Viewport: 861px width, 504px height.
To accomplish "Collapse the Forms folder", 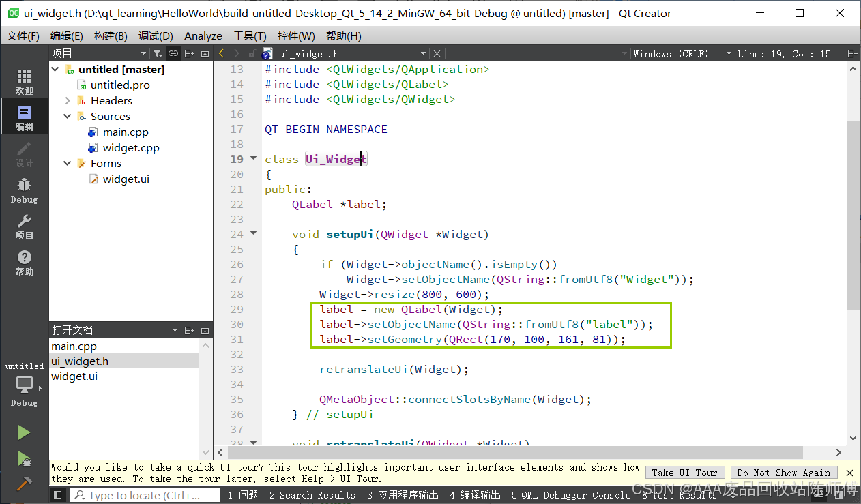I will (68, 164).
